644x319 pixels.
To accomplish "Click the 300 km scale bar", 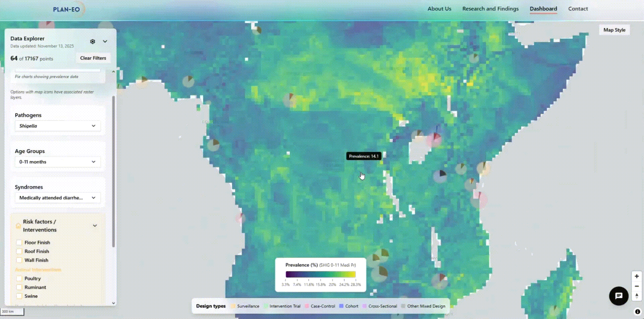I will [x=12, y=312].
